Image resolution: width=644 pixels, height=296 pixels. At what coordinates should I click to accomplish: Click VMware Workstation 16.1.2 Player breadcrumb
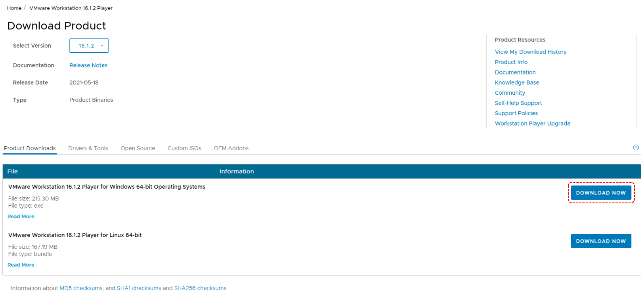pos(71,8)
